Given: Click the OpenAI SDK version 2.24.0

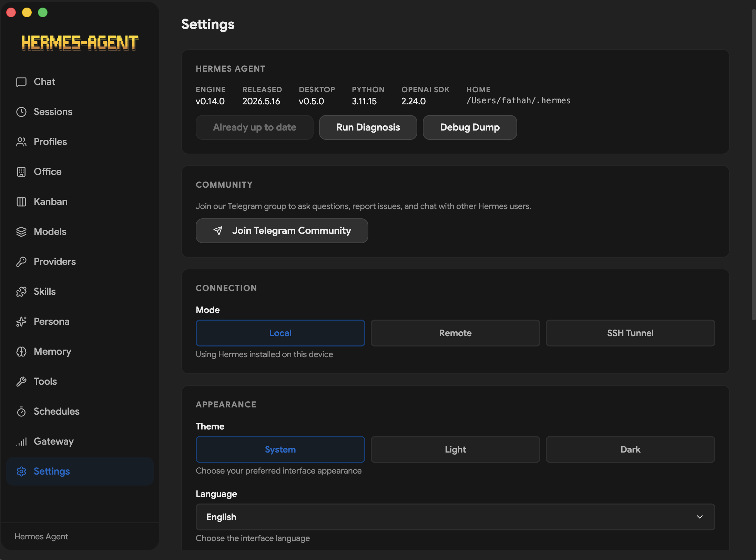Looking at the screenshot, I should 413,101.
